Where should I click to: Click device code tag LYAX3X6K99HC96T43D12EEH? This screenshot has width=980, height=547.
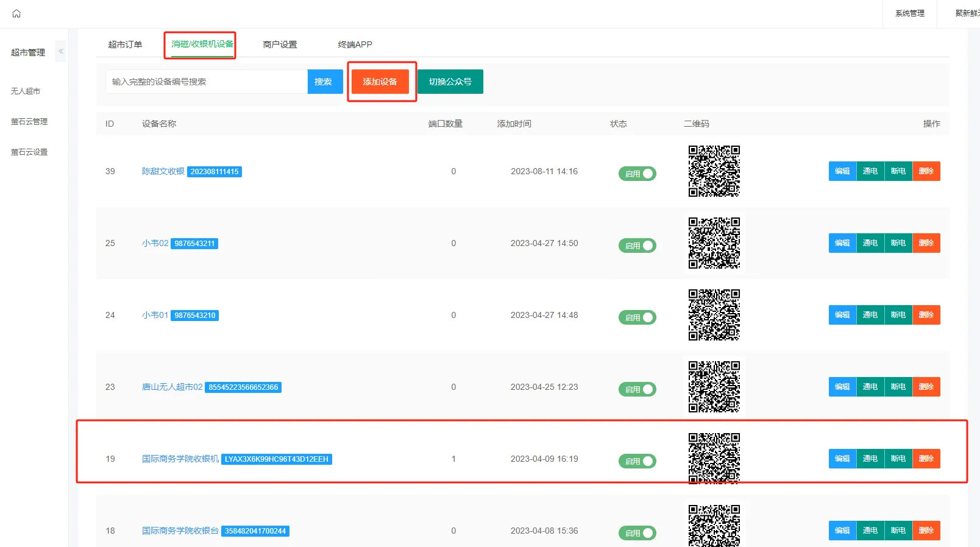point(277,459)
